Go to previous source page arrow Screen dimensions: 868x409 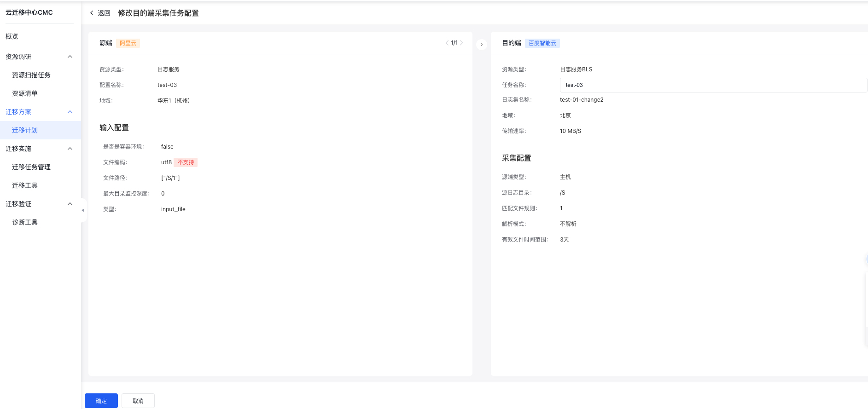[447, 43]
